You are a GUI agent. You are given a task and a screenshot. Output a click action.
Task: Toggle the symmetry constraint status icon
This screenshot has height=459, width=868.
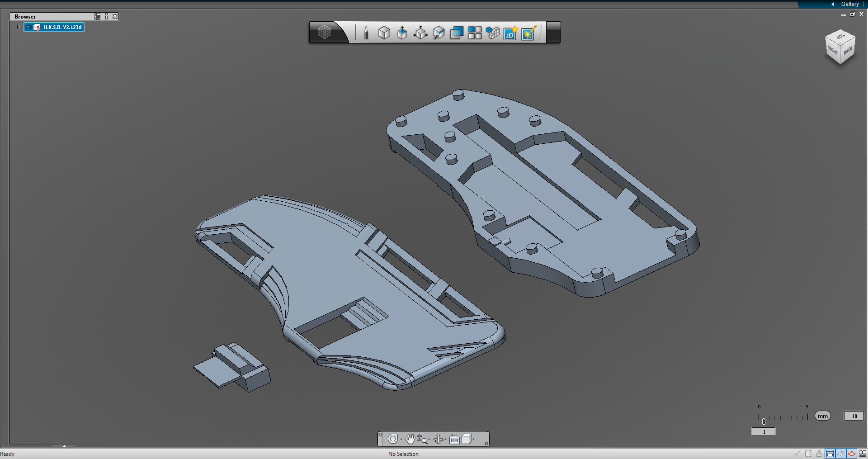click(x=808, y=454)
